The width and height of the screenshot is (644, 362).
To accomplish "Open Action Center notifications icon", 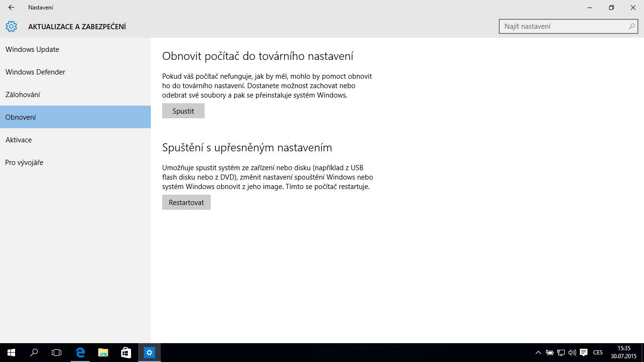I will (584, 353).
